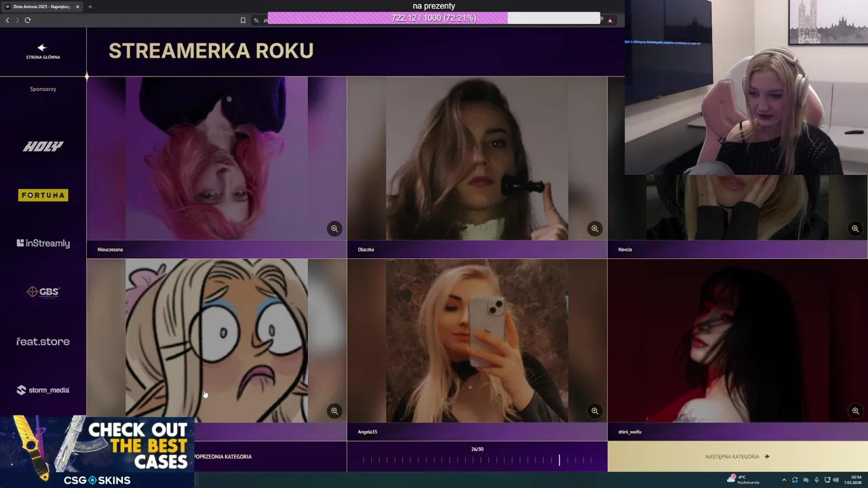Open magnifier icon on Navcia's card
Screen dimensions: 868x488
(855, 229)
